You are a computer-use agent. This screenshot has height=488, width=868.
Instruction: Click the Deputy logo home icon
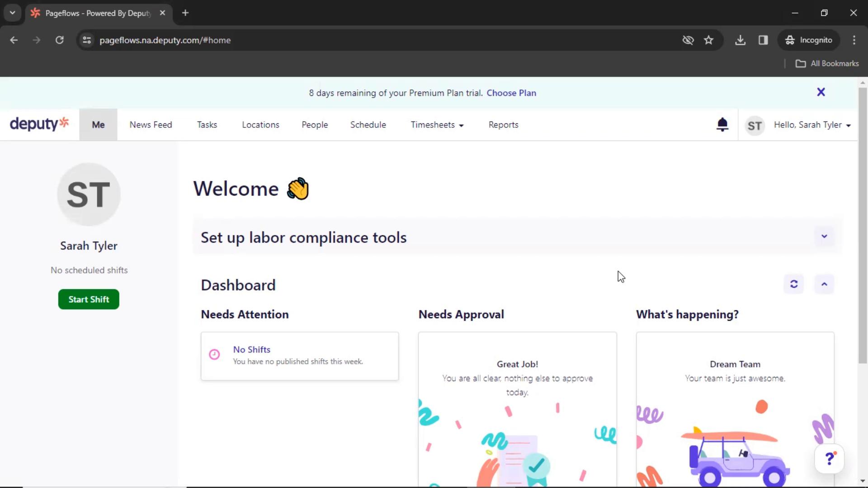tap(39, 125)
